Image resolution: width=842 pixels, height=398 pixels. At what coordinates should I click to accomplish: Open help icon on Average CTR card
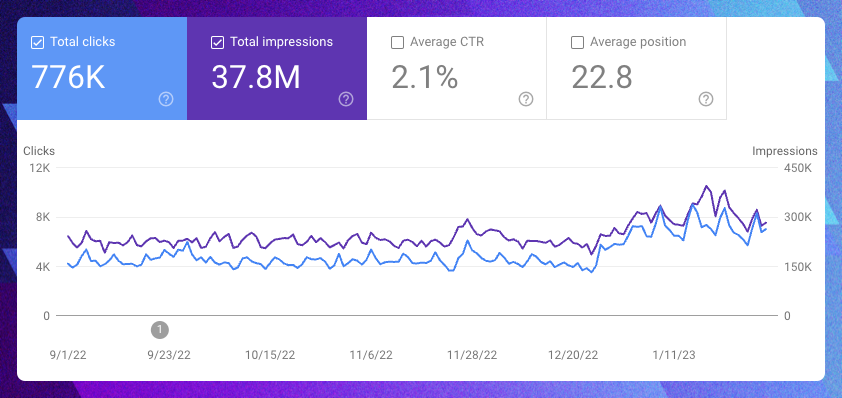pos(526,99)
